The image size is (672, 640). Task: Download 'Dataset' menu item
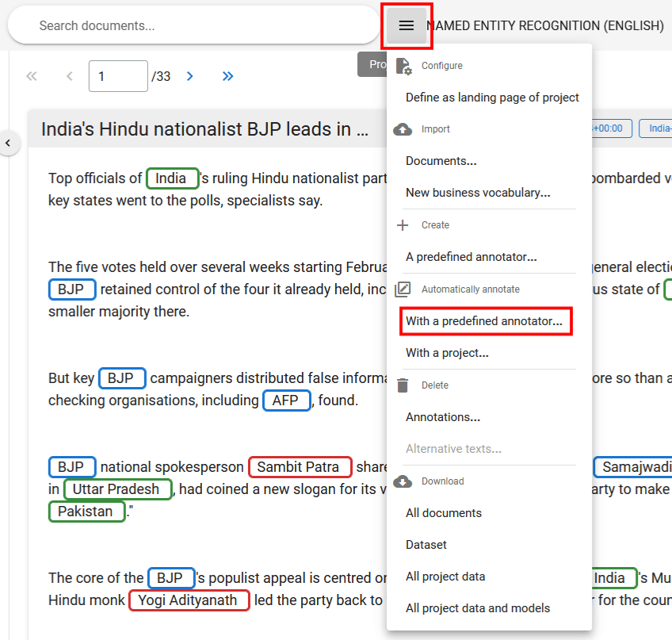(x=426, y=545)
